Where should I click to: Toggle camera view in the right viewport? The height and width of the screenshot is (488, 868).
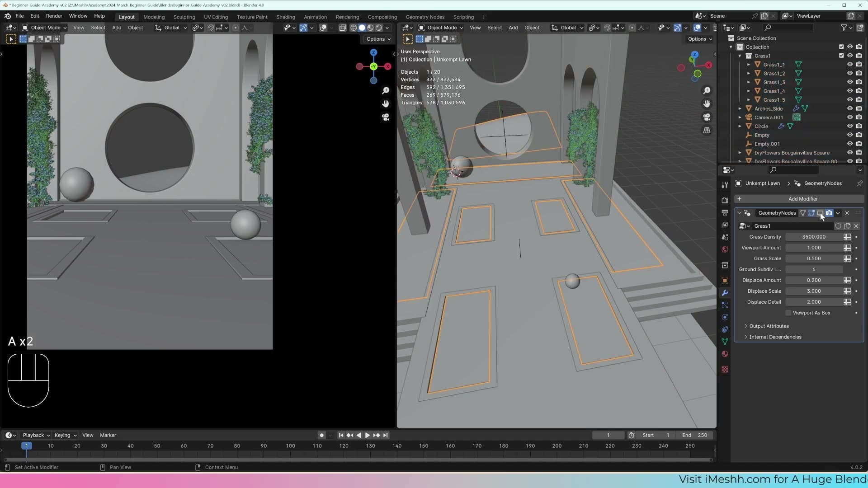pos(707,117)
